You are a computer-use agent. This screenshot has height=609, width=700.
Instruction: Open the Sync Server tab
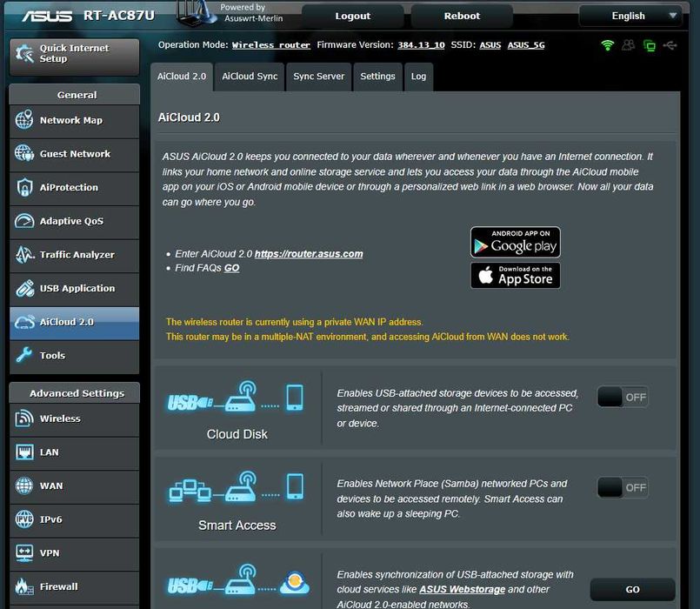click(x=319, y=77)
